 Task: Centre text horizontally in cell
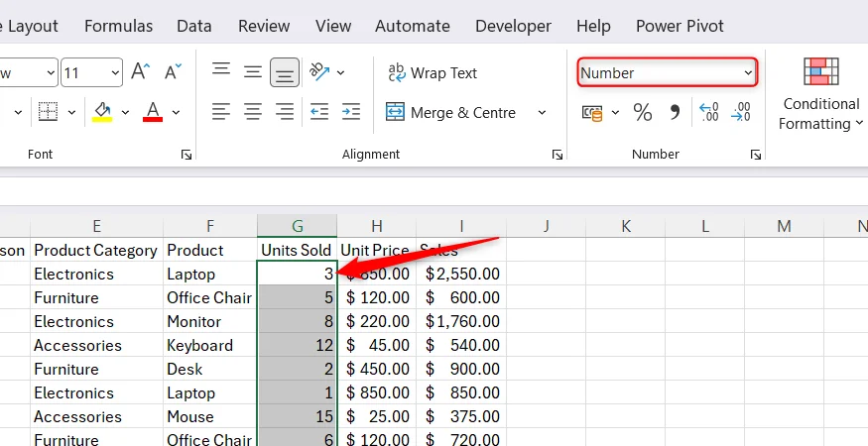(253, 112)
